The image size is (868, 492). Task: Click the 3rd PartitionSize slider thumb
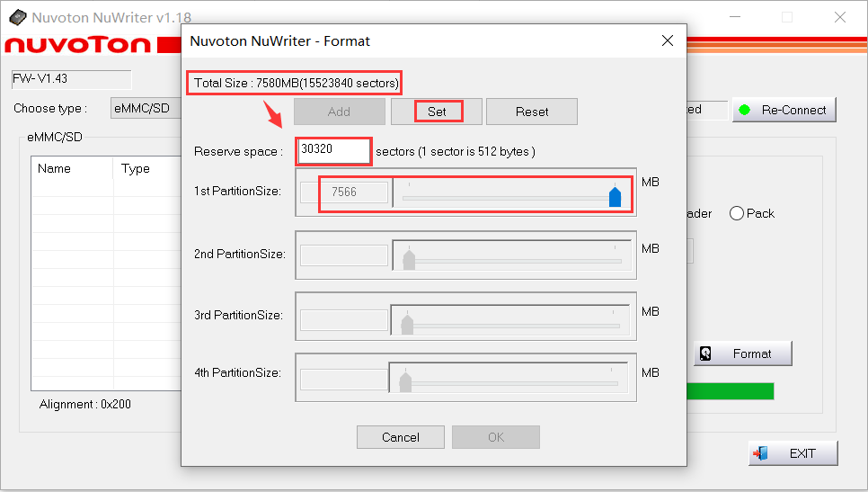click(x=407, y=324)
